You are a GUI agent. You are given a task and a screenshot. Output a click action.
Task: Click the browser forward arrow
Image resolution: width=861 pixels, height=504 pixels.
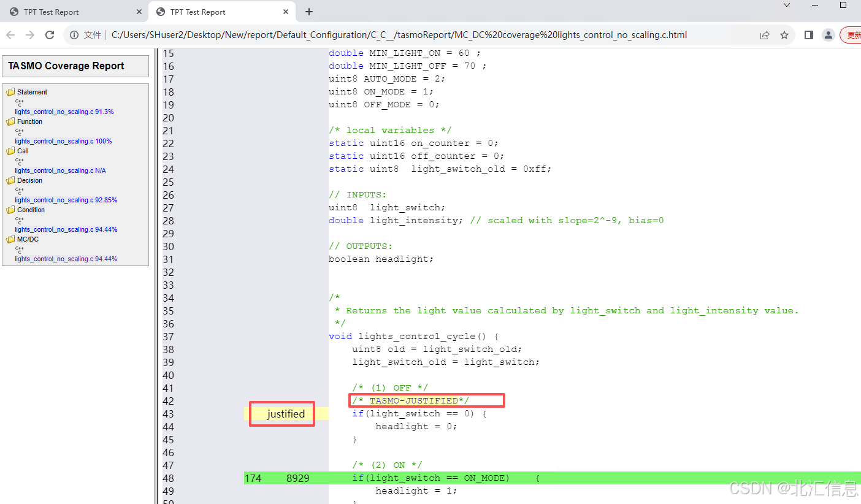(30, 35)
